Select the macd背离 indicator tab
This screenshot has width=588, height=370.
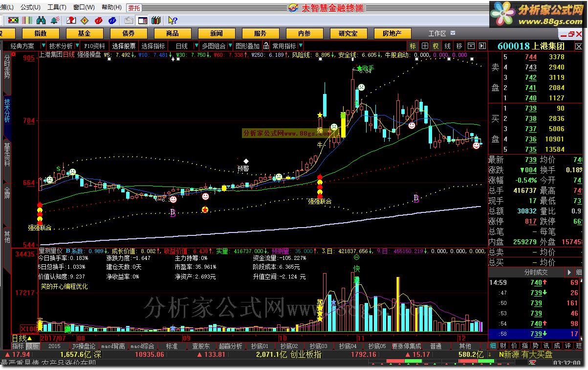click(x=113, y=346)
